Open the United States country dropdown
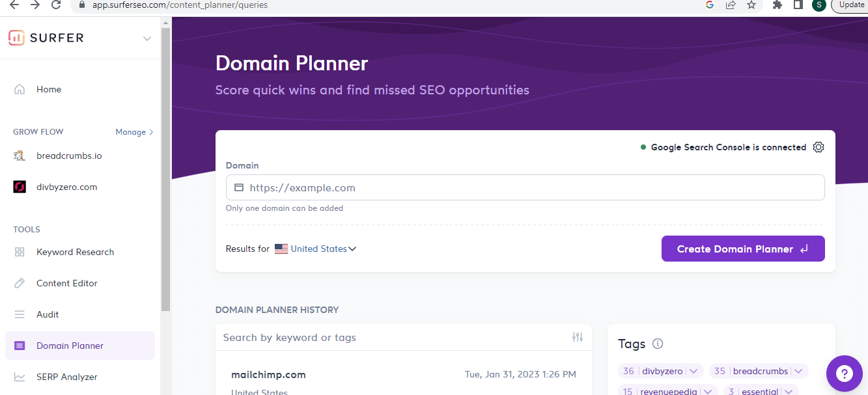Image resolution: width=868 pixels, height=395 pixels. [323, 249]
